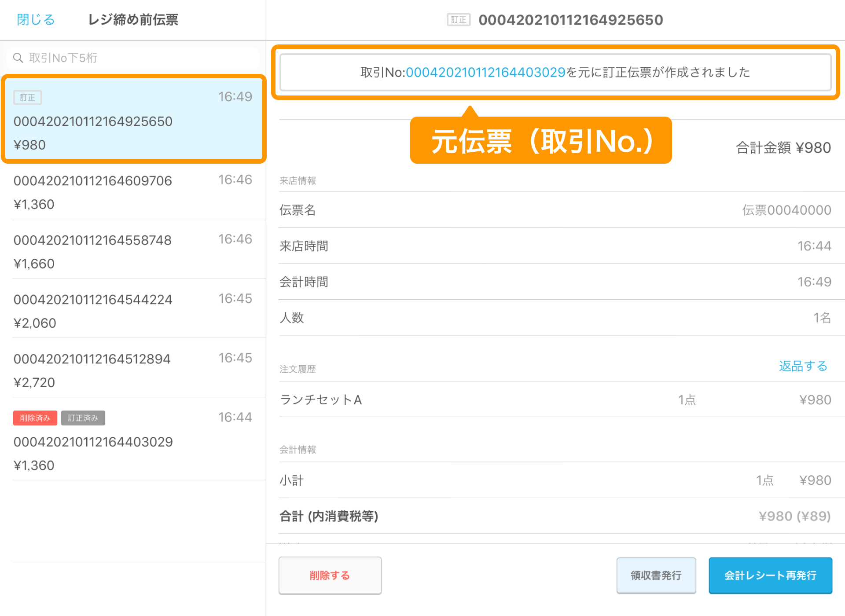
Task: Click 閉じる to close the screen
Action: click(35, 19)
